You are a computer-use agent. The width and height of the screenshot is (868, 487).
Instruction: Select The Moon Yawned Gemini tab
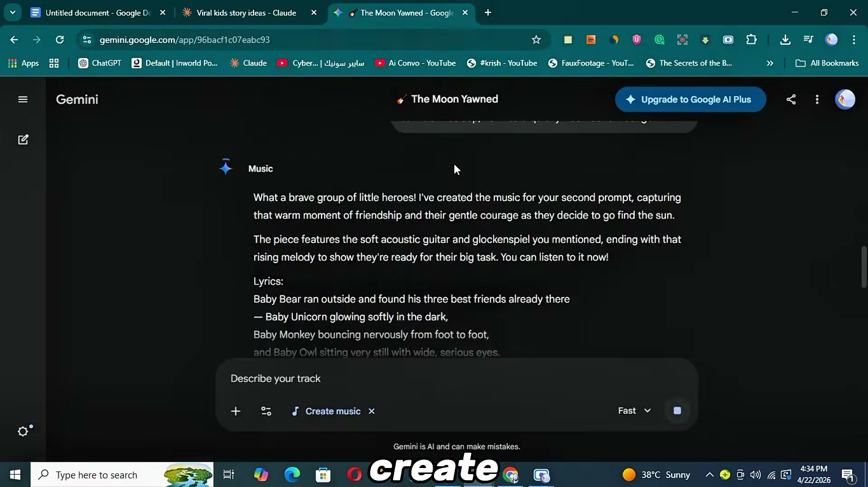click(x=401, y=13)
